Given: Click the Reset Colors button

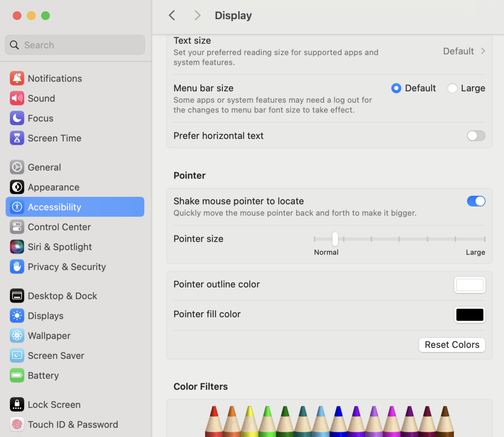Looking at the screenshot, I should point(452,345).
